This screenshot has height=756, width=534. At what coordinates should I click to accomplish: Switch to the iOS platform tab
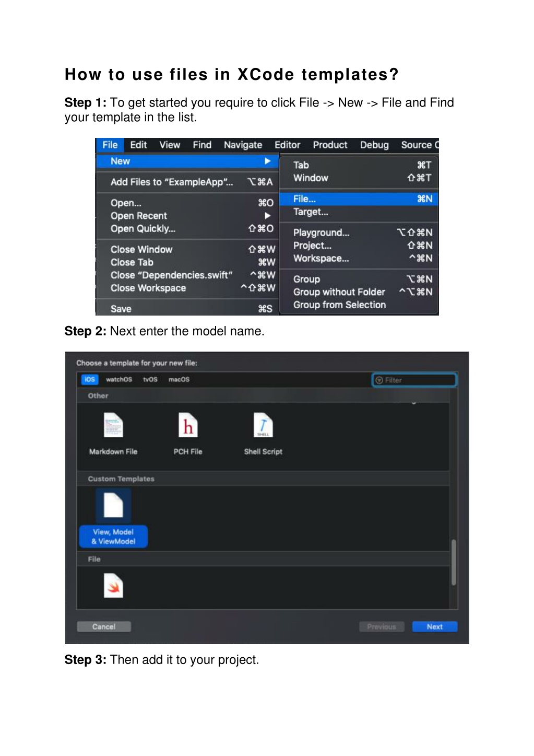[x=90, y=379]
